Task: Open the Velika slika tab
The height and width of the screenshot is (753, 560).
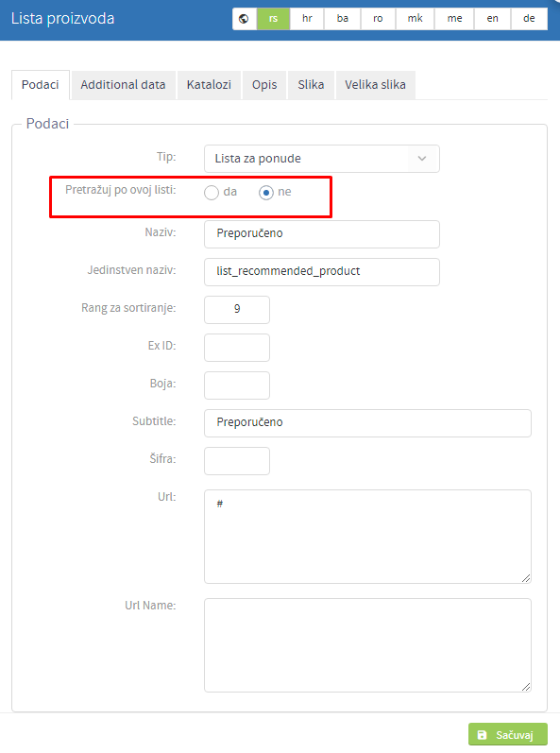Action: click(375, 85)
